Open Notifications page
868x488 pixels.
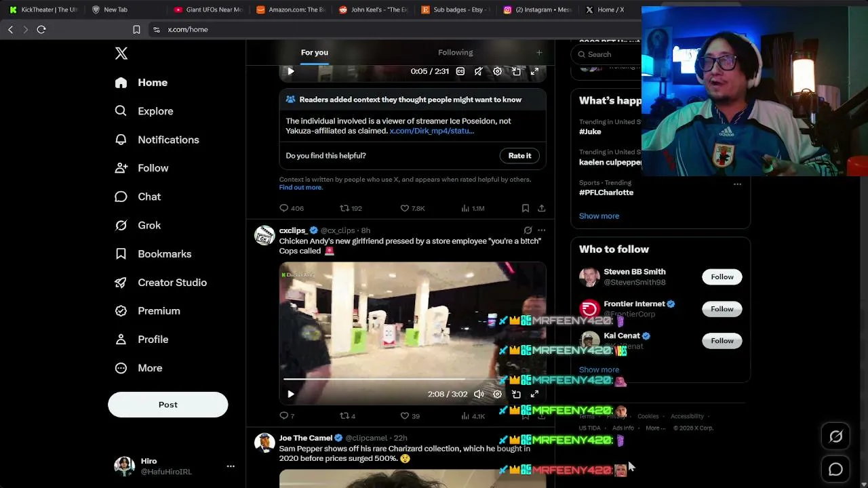(x=157, y=140)
